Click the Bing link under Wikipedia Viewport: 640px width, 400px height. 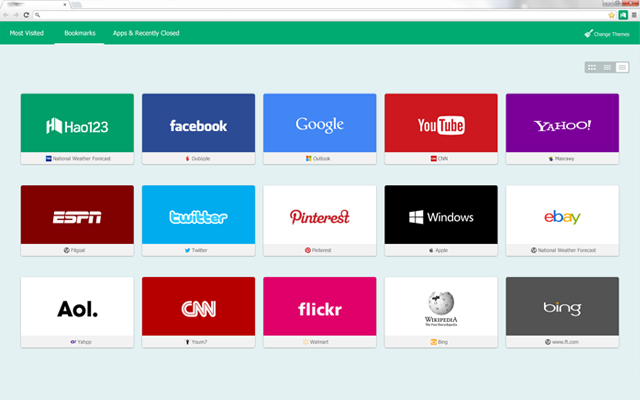pyautogui.click(x=439, y=342)
